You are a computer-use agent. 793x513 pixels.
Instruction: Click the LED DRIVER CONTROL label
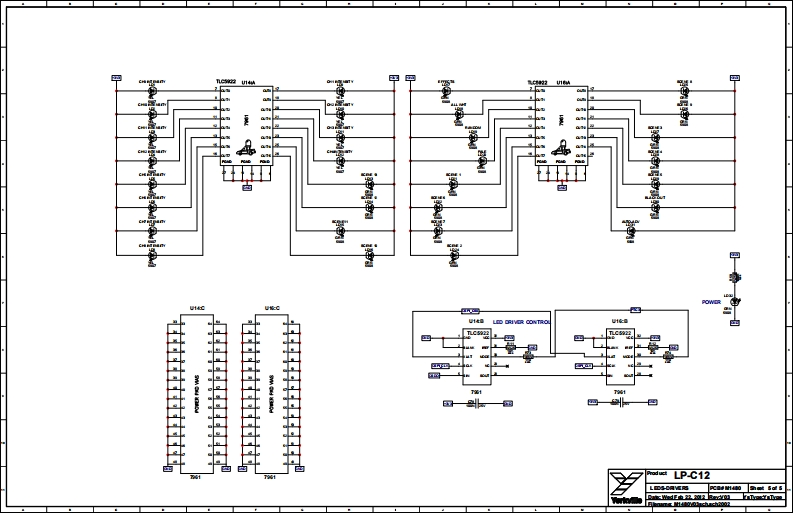pos(522,323)
